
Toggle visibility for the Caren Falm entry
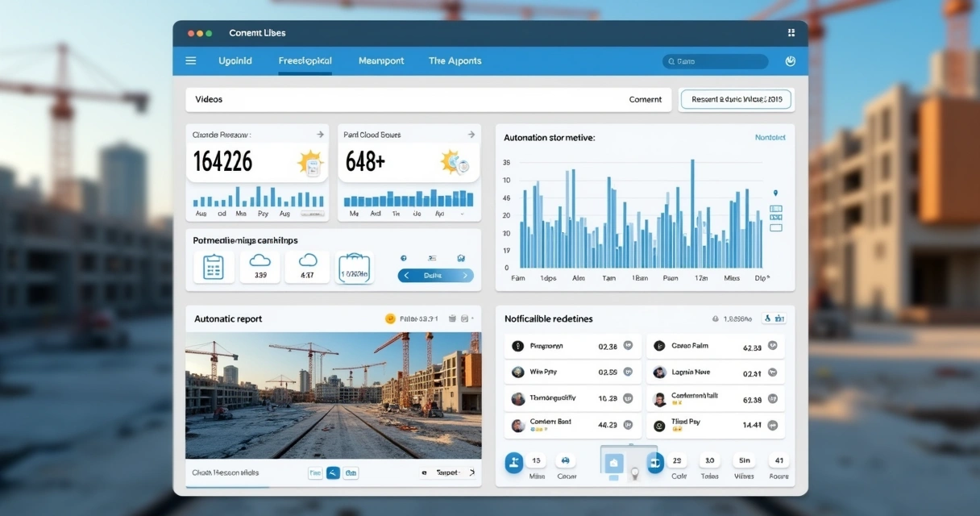(773, 345)
